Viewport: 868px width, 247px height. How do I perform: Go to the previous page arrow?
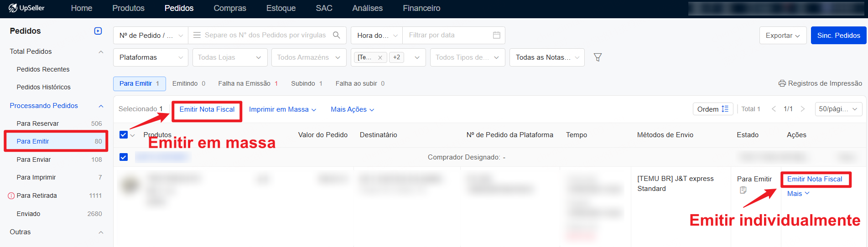[x=774, y=109]
